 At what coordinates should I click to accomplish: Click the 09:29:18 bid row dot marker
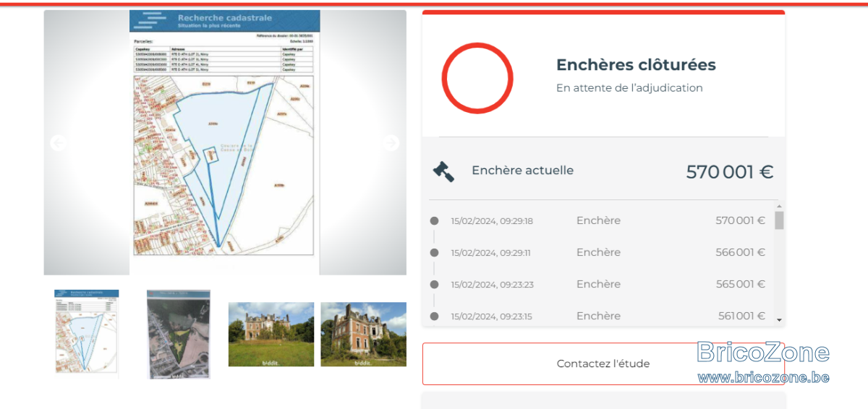coord(434,221)
